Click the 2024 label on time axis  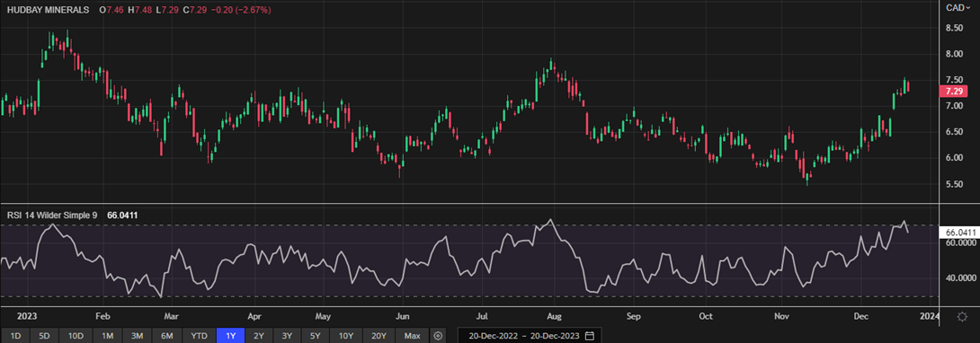click(930, 317)
